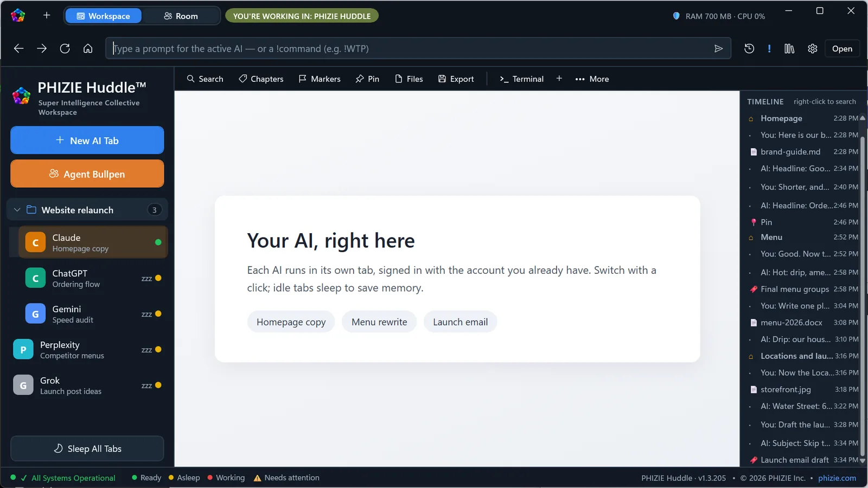The width and height of the screenshot is (868, 488).
Task: Reload using the refresh icon
Action: coord(65,48)
